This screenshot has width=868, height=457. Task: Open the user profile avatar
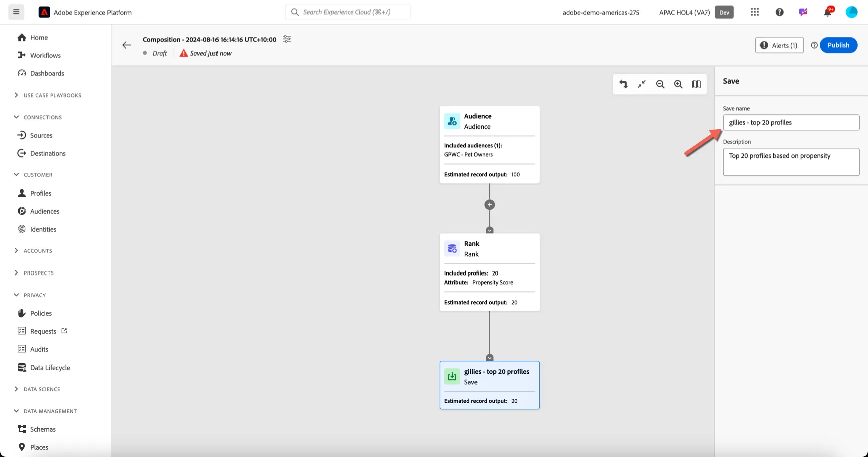pos(851,12)
